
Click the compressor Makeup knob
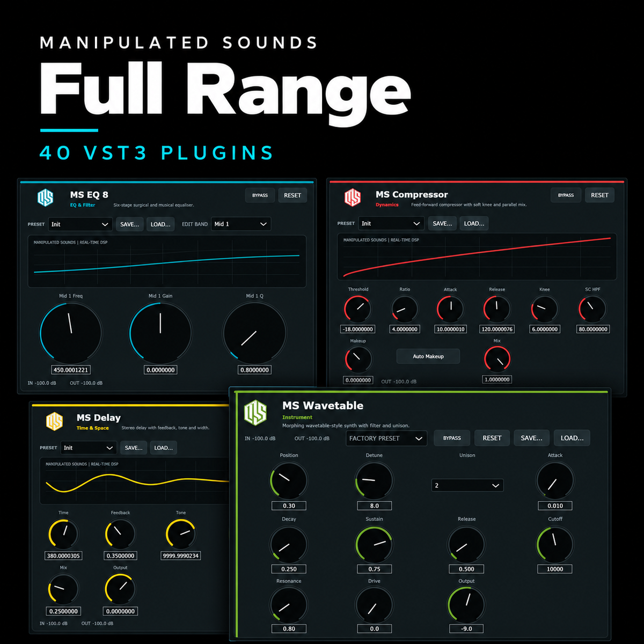pyautogui.click(x=358, y=360)
